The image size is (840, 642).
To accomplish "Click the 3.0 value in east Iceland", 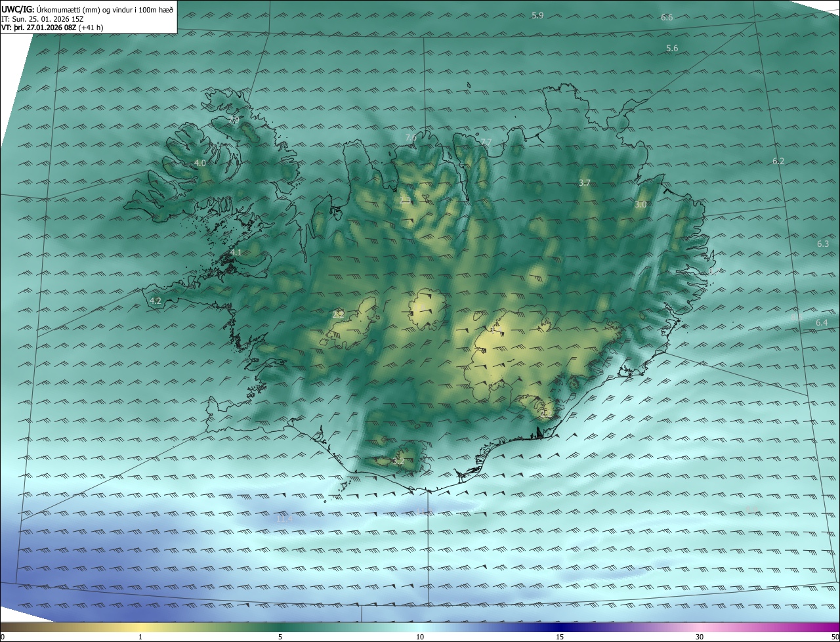I will tap(640, 205).
